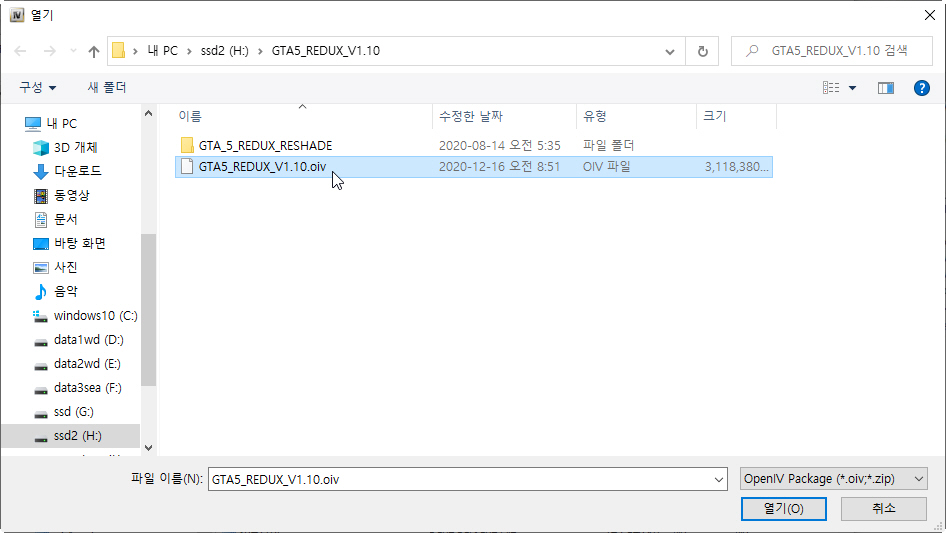This screenshot has height=533, width=946.
Task: Go up one folder level
Action: click(94, 51)
